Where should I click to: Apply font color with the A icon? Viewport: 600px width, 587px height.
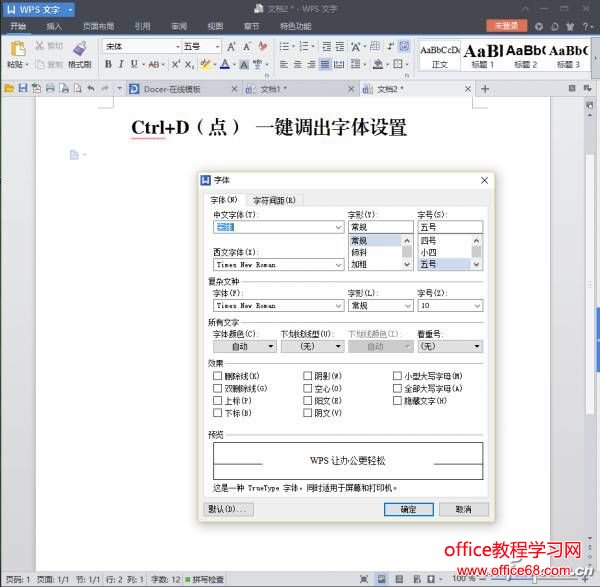[x=225, y=64]
